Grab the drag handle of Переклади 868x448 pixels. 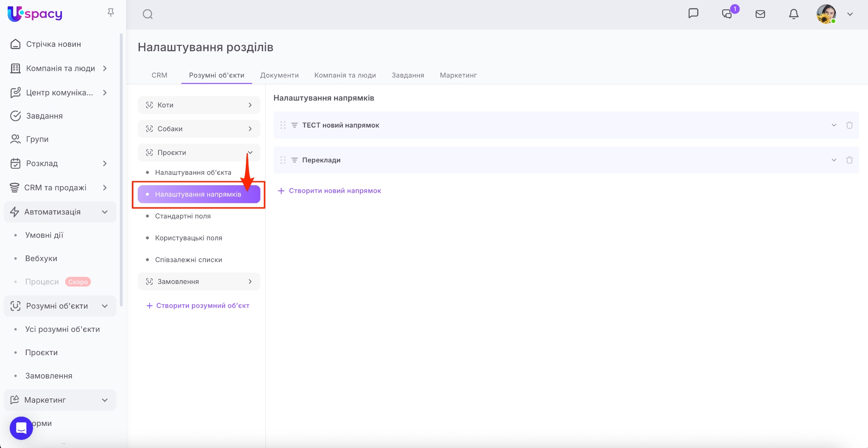pyautogui.click(x=283, y=160)
